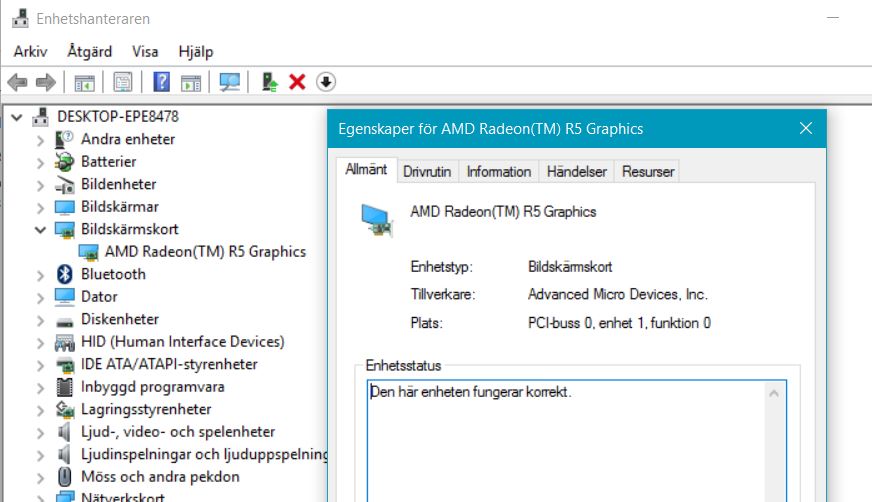Image resolution: width=872 pixels, height=502 pixels.
Task: Expand the Lagringsstyrenheter node
Action: click(x=40, y=410)
